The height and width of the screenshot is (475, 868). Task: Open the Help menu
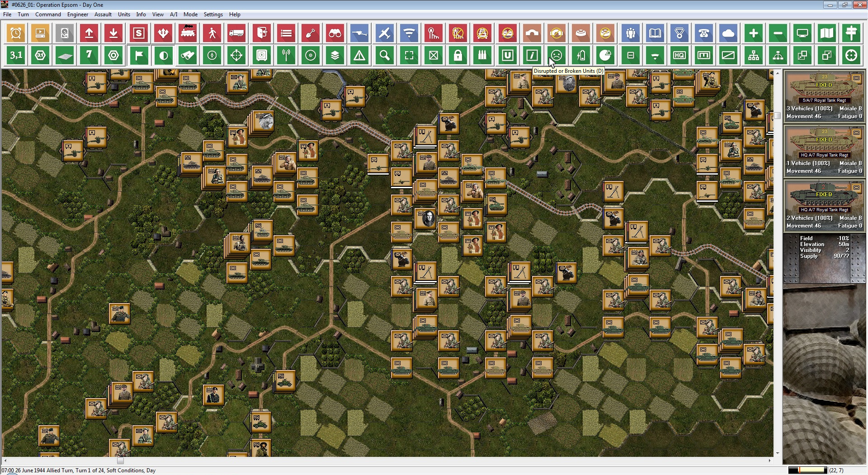[x=235, y=14]
